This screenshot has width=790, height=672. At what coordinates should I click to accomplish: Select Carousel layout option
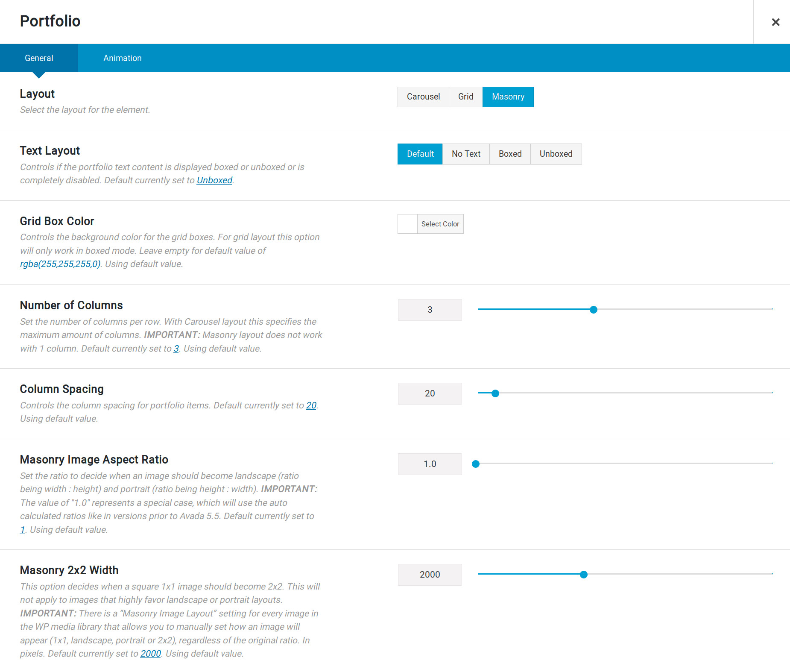coord(423,97)
